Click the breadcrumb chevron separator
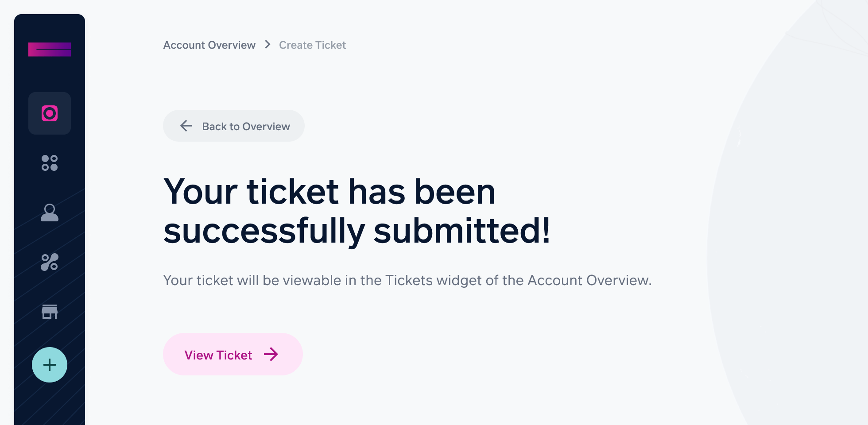 pos(267,45)
